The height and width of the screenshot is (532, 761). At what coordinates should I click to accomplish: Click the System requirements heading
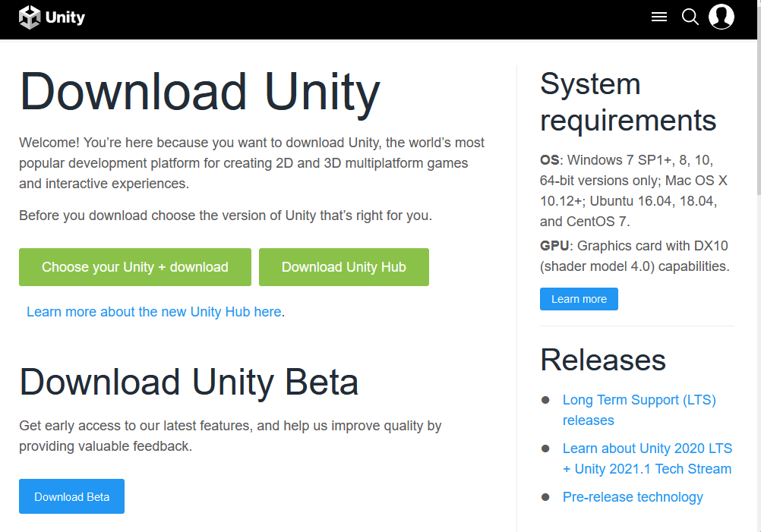628,102
